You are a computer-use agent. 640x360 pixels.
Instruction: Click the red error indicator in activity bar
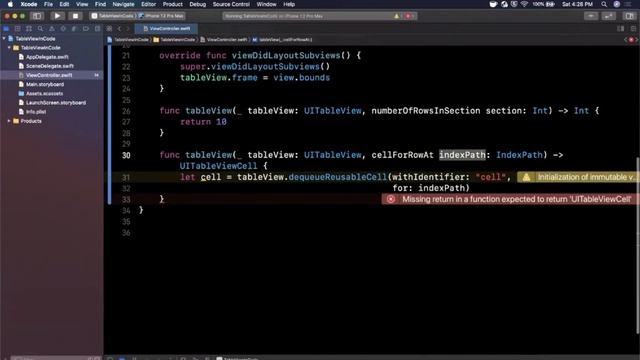click(x=408, y=16)
